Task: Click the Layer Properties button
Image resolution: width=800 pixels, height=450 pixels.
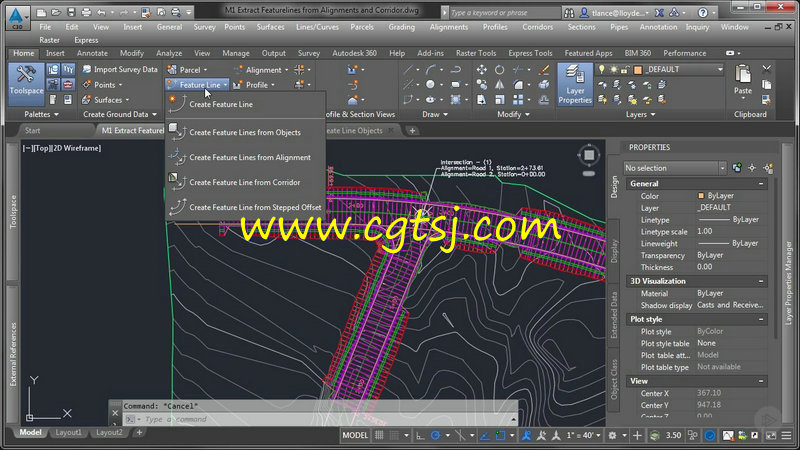Action: click(x=574, y=84)
